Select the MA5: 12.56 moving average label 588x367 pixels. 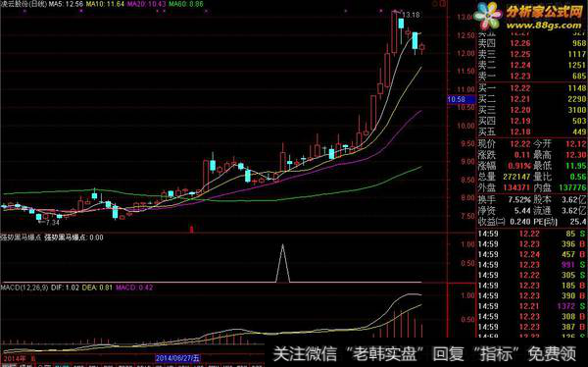point(67,4)
